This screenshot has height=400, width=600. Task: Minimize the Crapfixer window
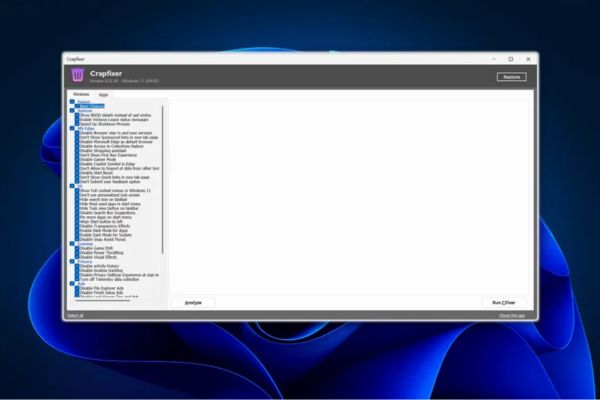tap(494, 59)
